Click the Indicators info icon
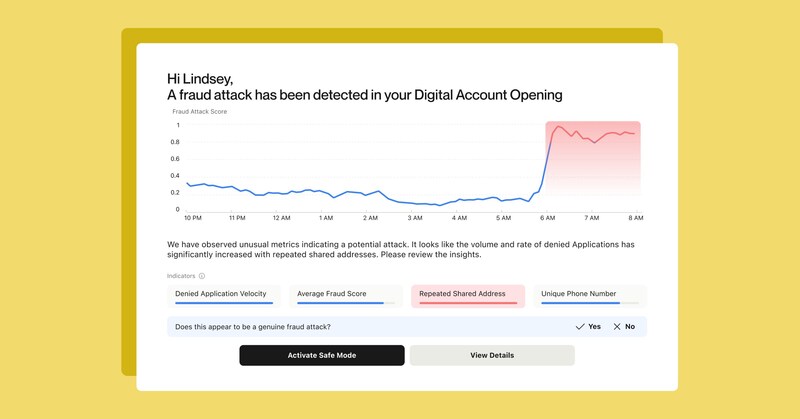Image resolution: width=800 pixels, height=419 pixels. pos(202,276)
